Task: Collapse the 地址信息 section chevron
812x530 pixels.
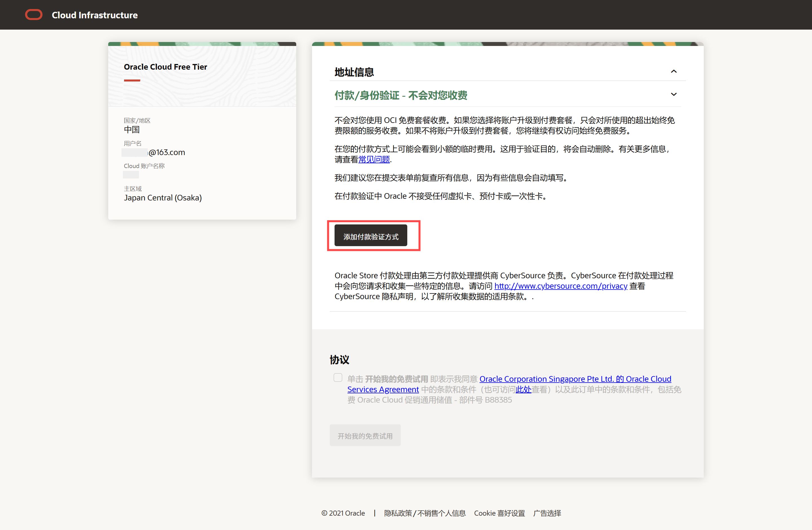Action: (x=674, y=71)
